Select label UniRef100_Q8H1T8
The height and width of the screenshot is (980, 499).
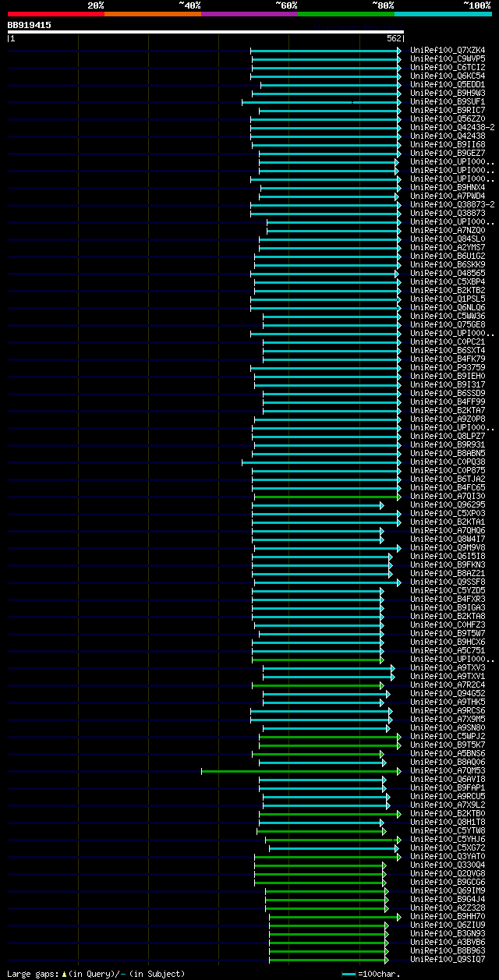pyautogui.click(x=448, y=822)
